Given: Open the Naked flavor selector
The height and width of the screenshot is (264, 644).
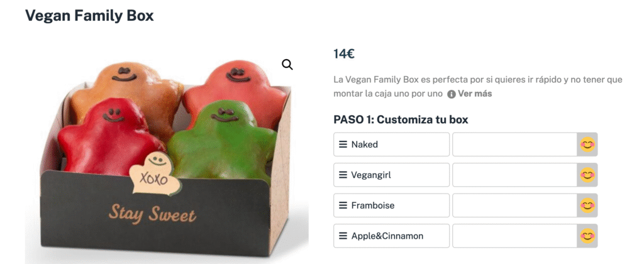Looking at the screenshot, I should pos(391,145).
